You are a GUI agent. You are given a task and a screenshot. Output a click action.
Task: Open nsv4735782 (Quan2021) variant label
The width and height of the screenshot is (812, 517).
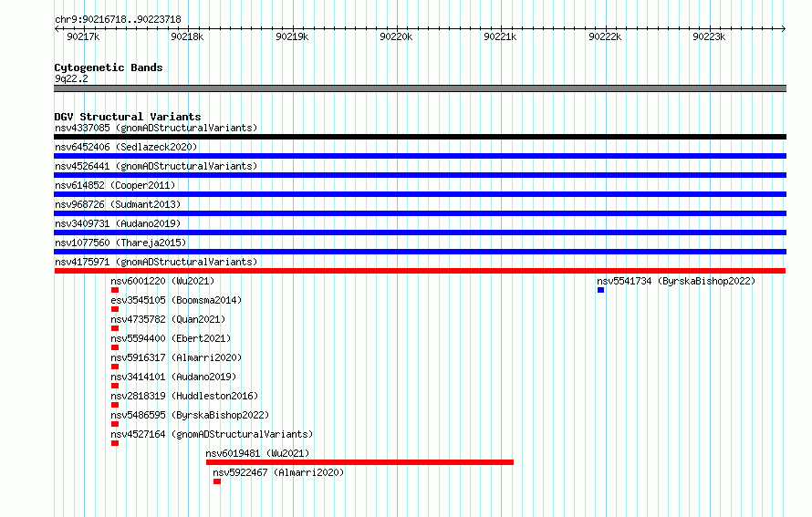click(168, 319)
